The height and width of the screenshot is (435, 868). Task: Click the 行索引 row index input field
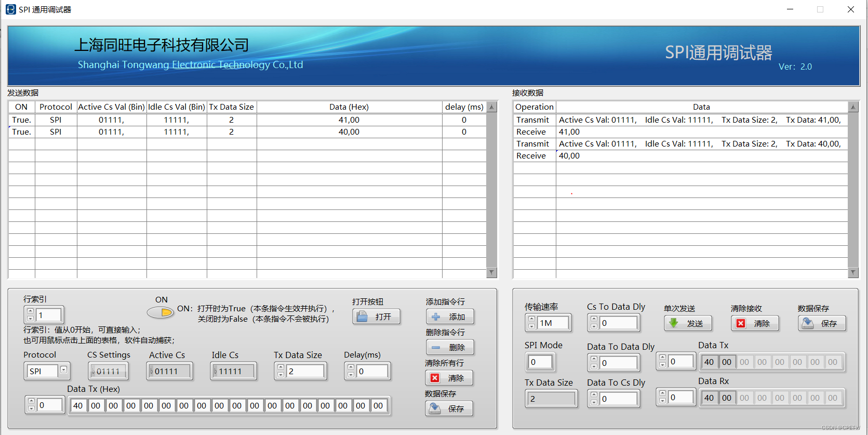(x=48, y=315)
